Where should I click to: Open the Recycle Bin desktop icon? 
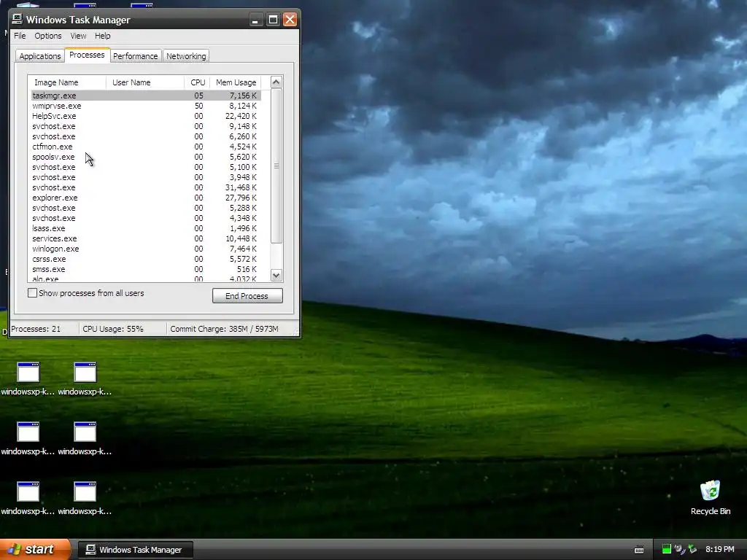(x=710, y=497)
